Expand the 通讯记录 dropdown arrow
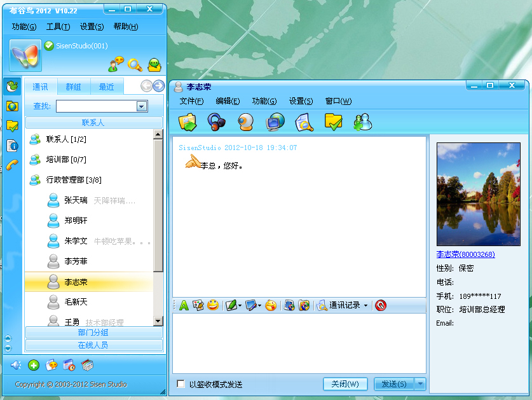532x400 pixels. pos(366,306)
